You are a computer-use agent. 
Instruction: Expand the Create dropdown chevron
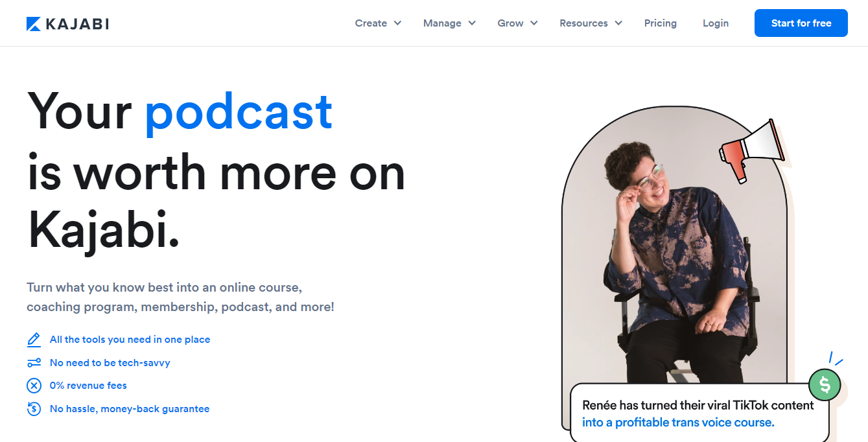397,23
